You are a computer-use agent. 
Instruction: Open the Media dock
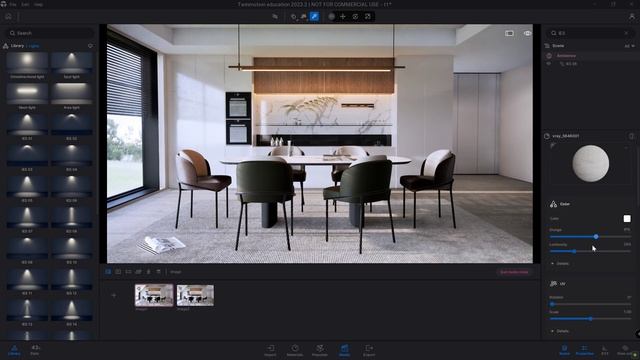click(x=344, y=350)
